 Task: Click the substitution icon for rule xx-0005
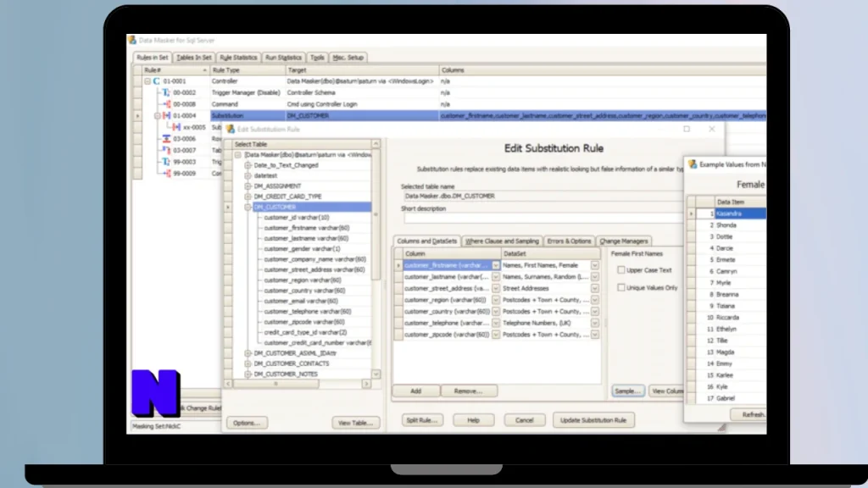pyautogui.click(x=176, y=127)
